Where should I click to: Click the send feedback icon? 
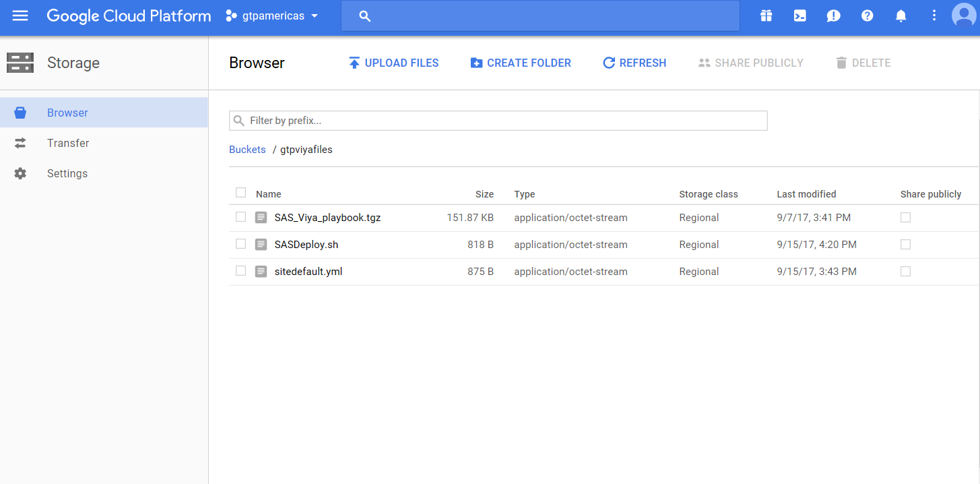point(833,15)
